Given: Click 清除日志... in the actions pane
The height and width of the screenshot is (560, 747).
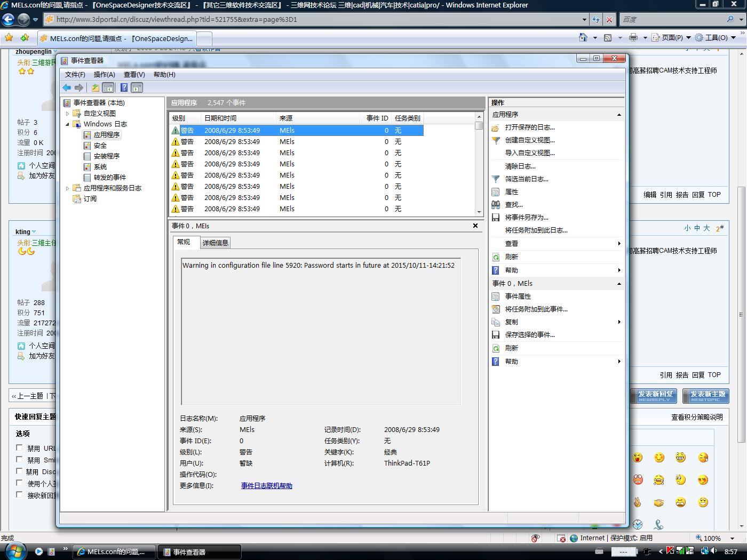Looking at the screenshot, I should click(x=520, y=166).
